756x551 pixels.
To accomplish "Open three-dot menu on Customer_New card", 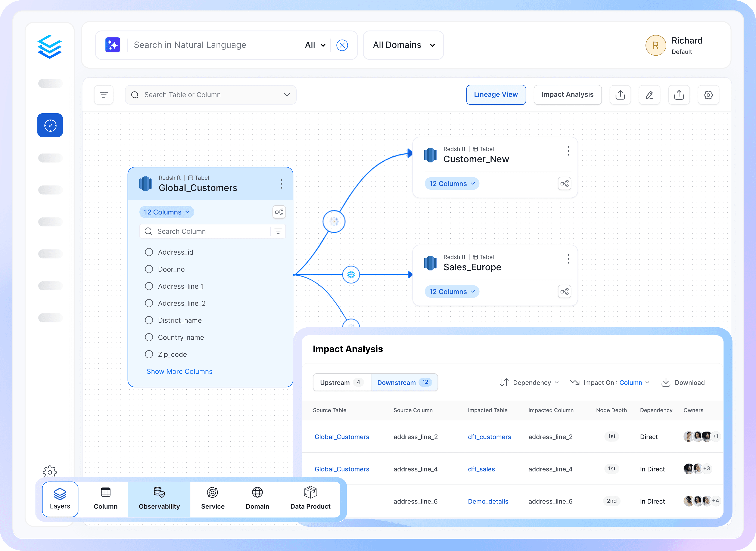I will (568, 151).
